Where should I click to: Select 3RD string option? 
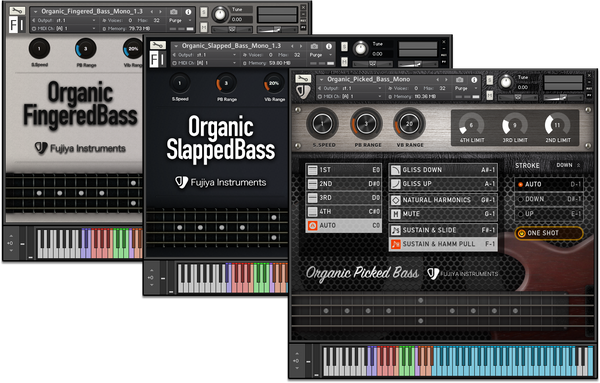point(344,197)
